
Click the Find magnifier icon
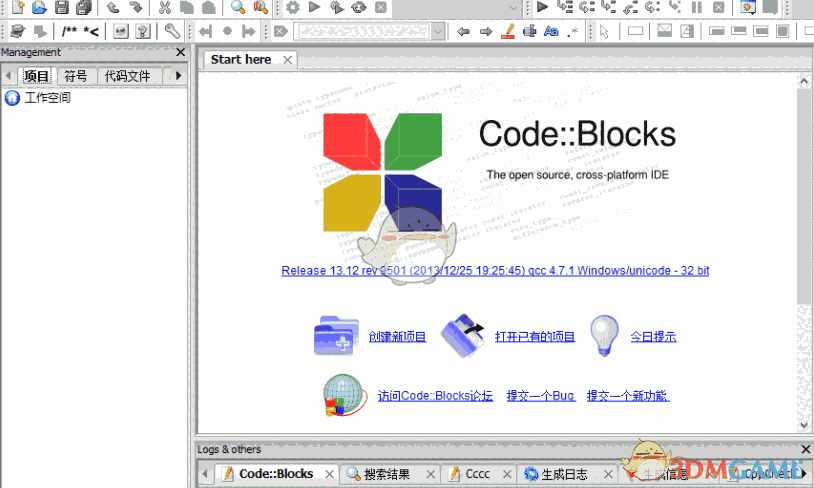[238, 7]
